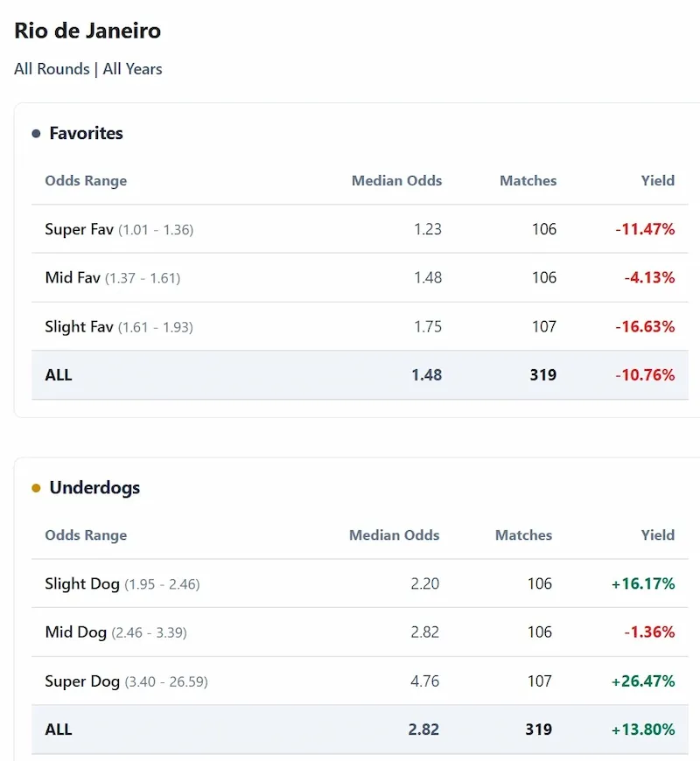Open the All Rounds filter link
Viewport: 700px width, 761px height.
pos(52,69)
